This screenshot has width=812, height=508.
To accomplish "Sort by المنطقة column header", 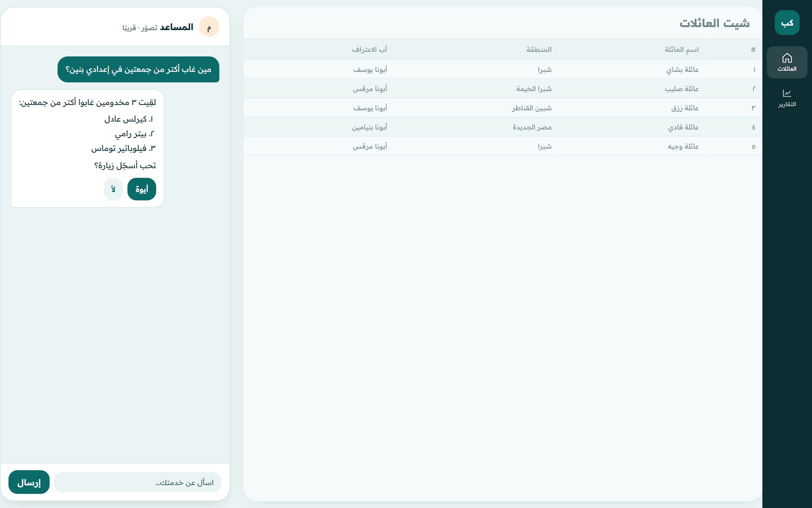I will click(x=539, y=49).
